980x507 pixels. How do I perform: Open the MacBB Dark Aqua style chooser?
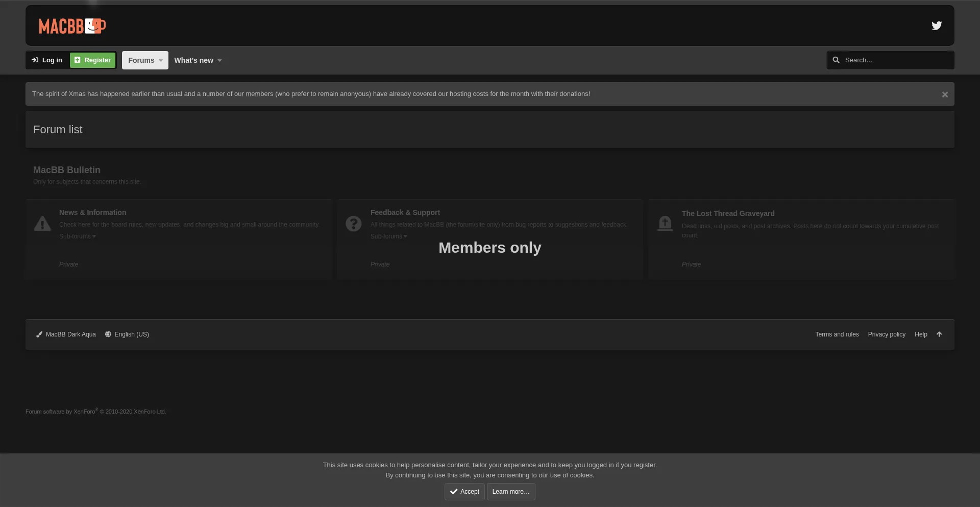[x=66, y=334]
